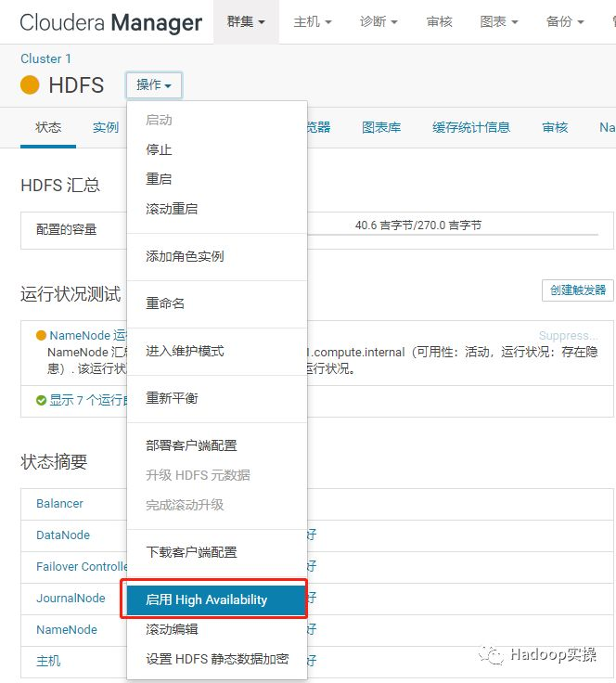616x683 pixels.
Task: Switch to the 实例 tab
Action: 106,127
